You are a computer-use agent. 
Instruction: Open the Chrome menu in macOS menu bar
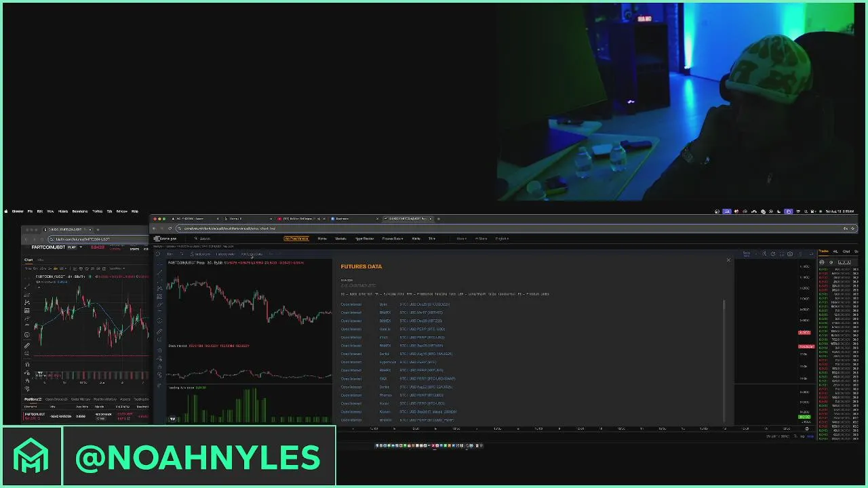coord(18,211)
